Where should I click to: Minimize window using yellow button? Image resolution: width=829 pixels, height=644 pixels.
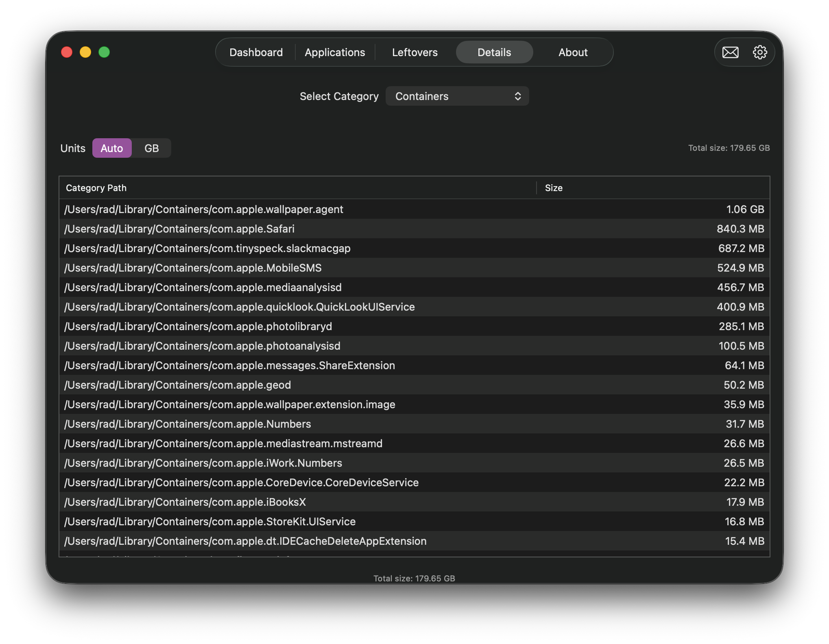[85, 52]
